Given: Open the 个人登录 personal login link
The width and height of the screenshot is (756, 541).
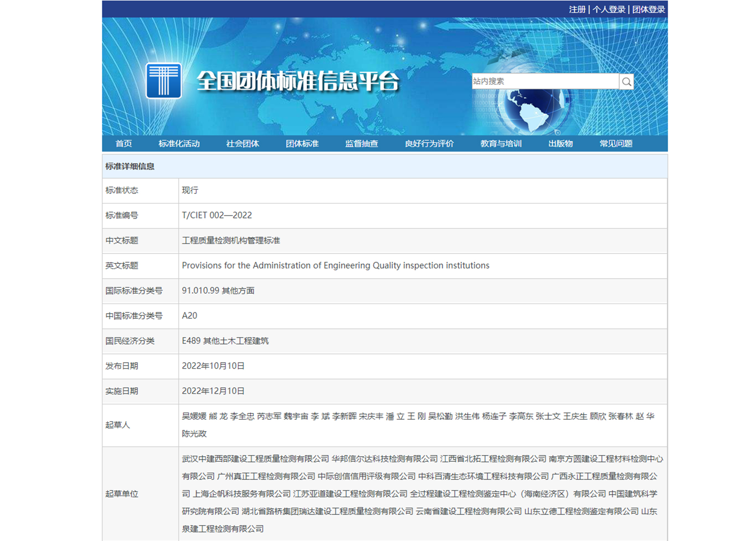Looking at the screenshot, I should [609, 9].
